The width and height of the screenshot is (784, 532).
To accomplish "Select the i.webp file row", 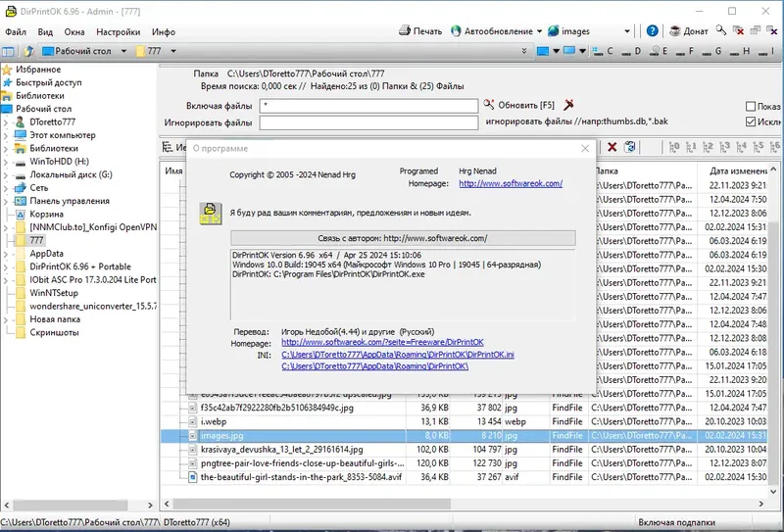I will [x=464, y=421].
